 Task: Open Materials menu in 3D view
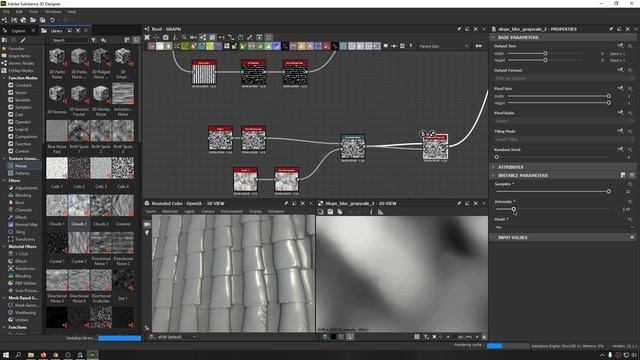[170, 211]
